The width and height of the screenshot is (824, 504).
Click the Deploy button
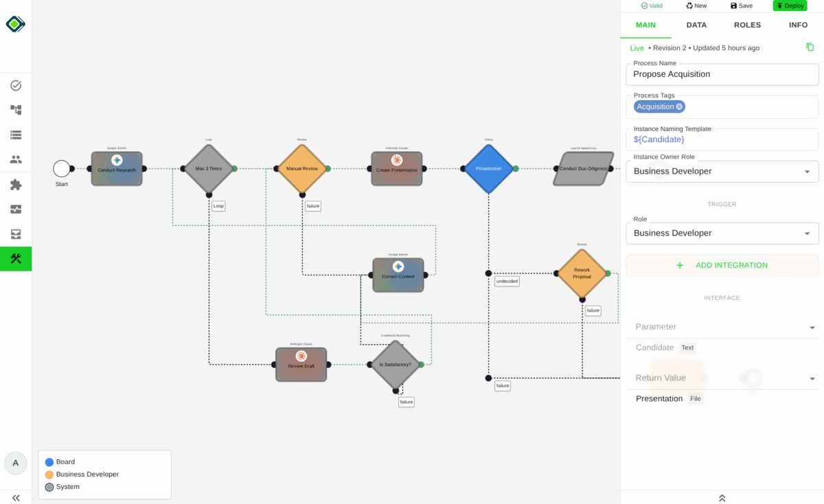pos(790,5)
